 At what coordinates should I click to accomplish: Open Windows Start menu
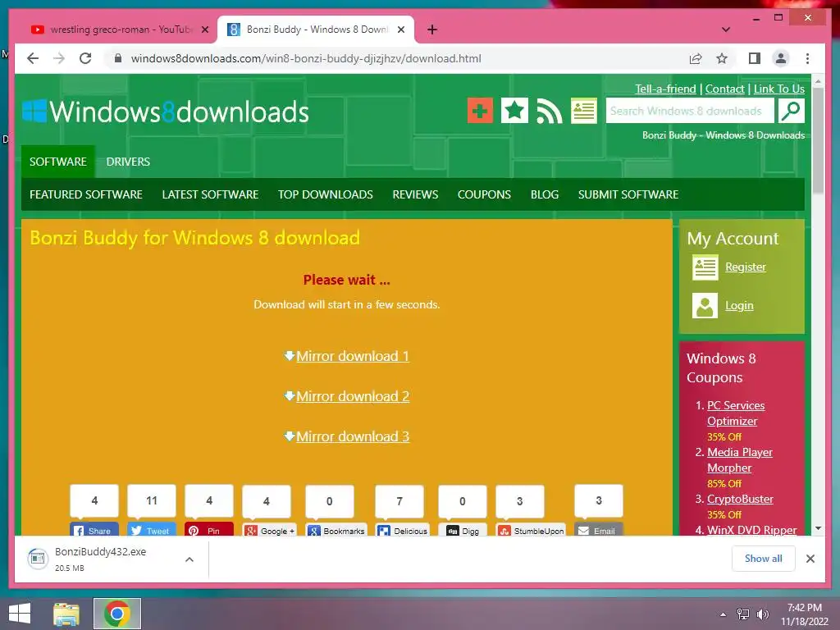[20, 614]
